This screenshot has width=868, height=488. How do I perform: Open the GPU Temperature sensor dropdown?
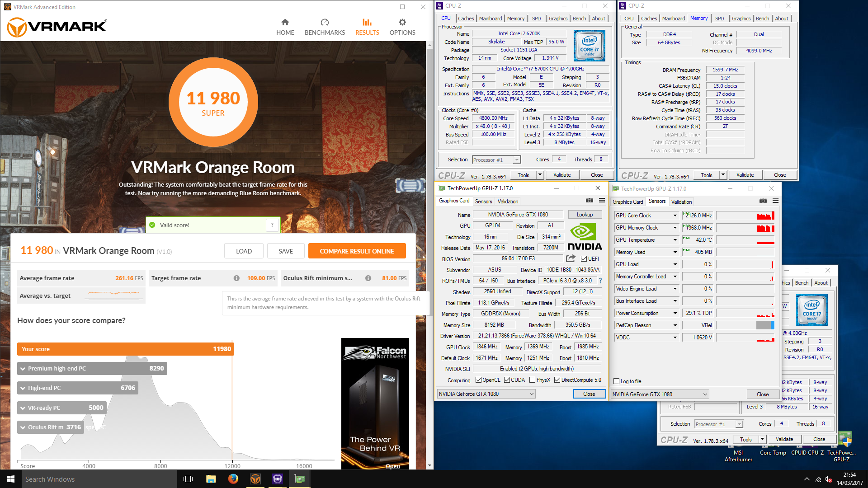pyautogui.click(x=675, y=240)
